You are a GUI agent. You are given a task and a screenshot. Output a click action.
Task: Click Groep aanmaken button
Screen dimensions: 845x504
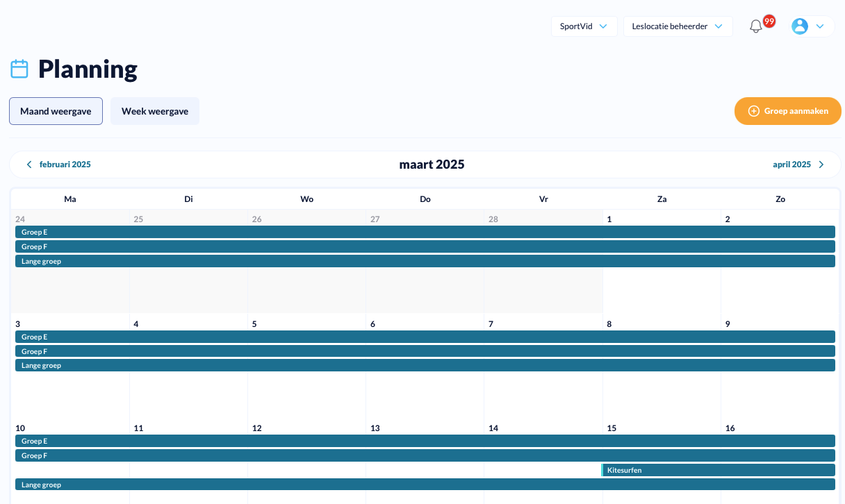tap(788, 111)
